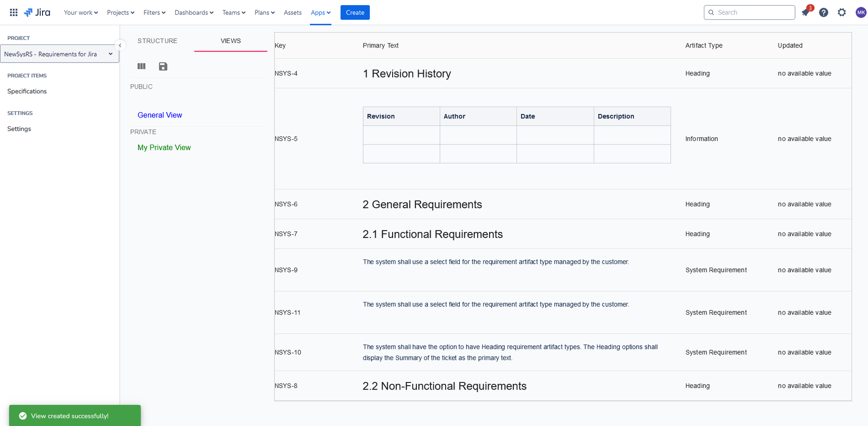This screenshot has width=868, height=426.
Task: Click the System Requirement cell for NSYS-9
Action: click(716, 270)
